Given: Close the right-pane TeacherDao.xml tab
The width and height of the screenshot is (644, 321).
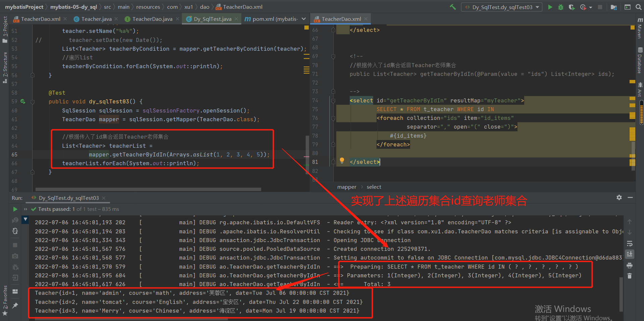Looking at the screenshot, I should point(366,19).
